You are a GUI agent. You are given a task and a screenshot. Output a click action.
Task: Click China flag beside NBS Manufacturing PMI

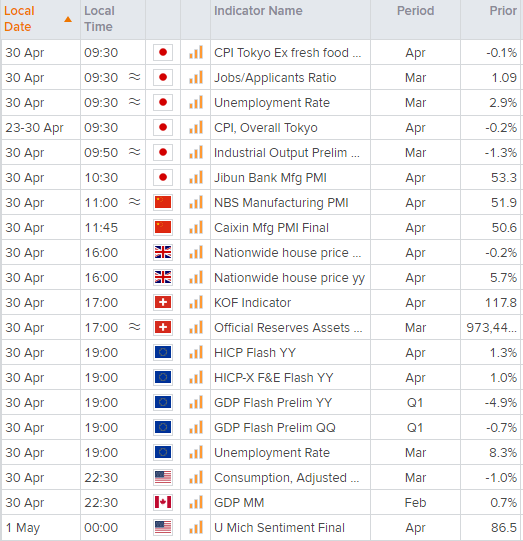coord(163,203)
